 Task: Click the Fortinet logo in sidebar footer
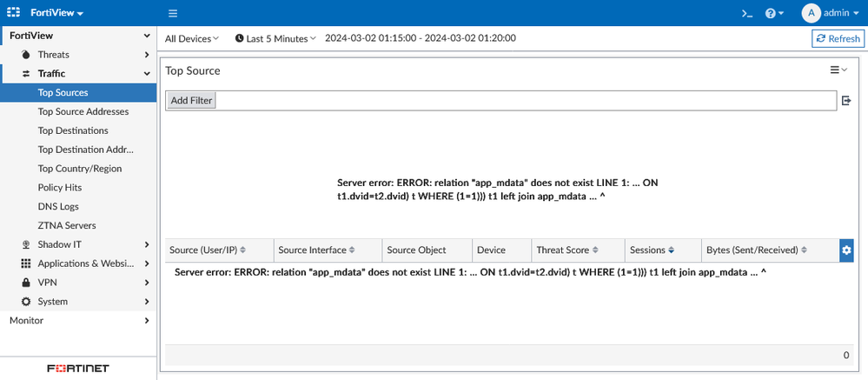(78, 368)
